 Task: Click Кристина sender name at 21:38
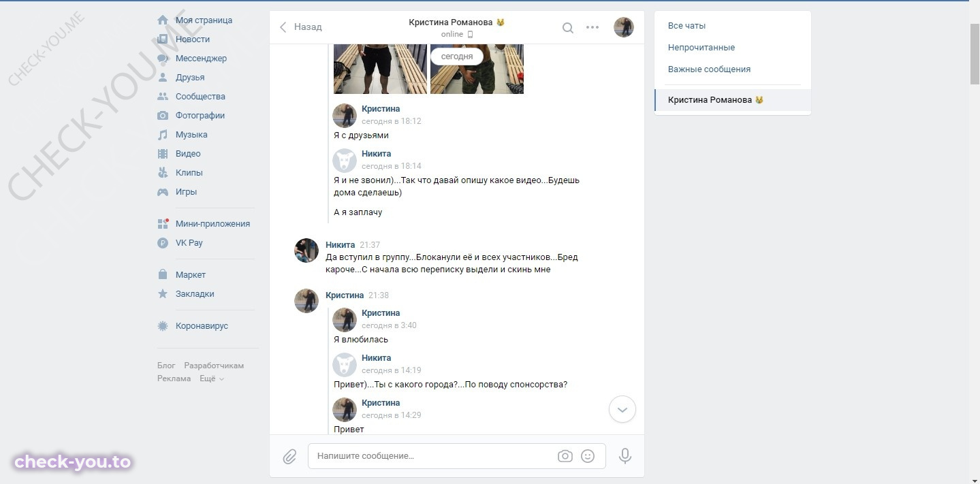point(345,295)
